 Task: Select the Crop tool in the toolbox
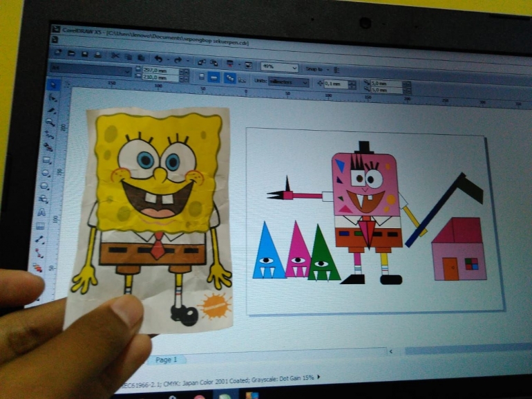click(x=52, y=110)
